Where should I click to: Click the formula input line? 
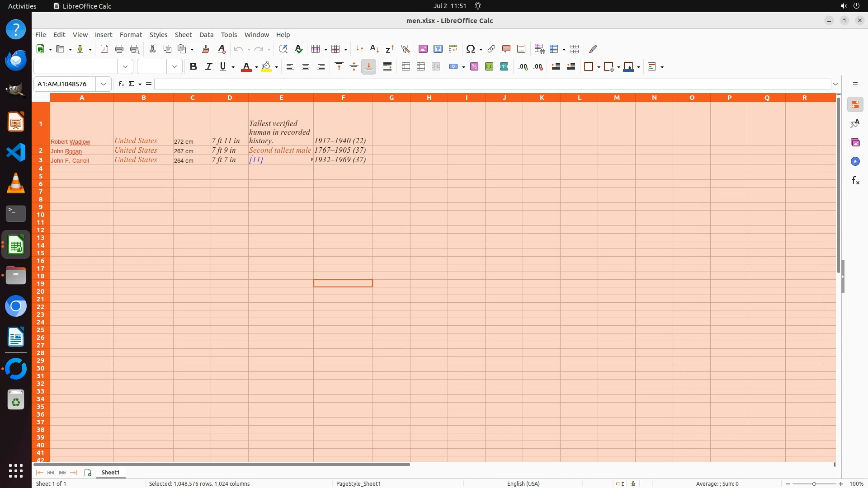click(492, 84)
